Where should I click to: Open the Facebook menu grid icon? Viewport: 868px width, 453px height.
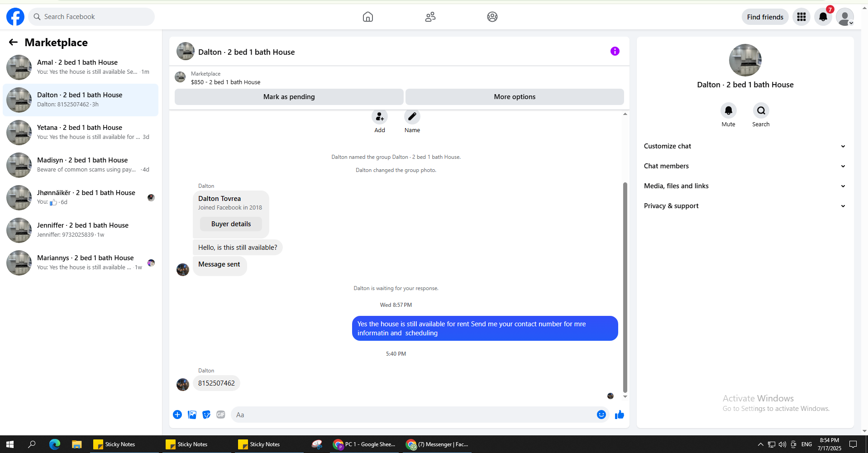pyautogui.click(x=801, y=17)
